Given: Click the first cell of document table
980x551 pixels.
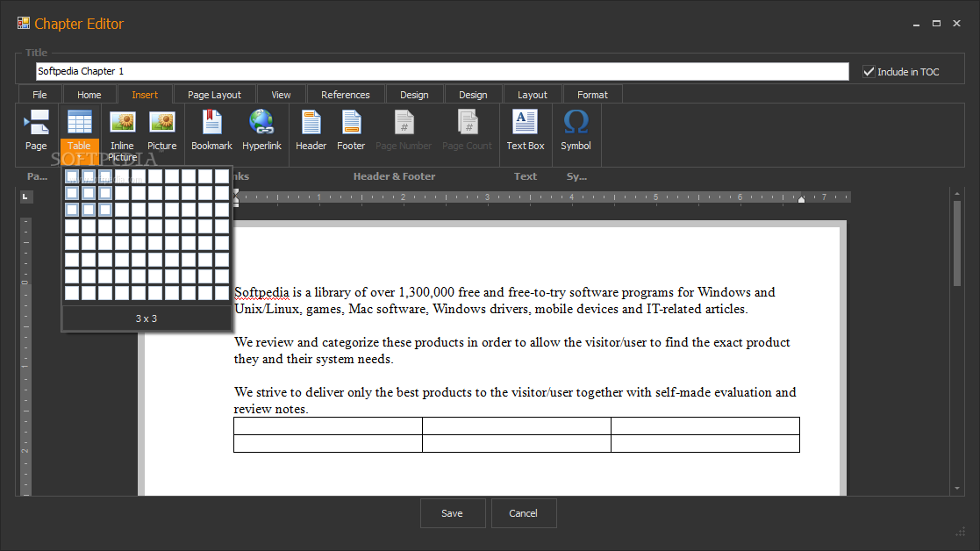Looking at the screenshot, I should [x=328, y=426].
